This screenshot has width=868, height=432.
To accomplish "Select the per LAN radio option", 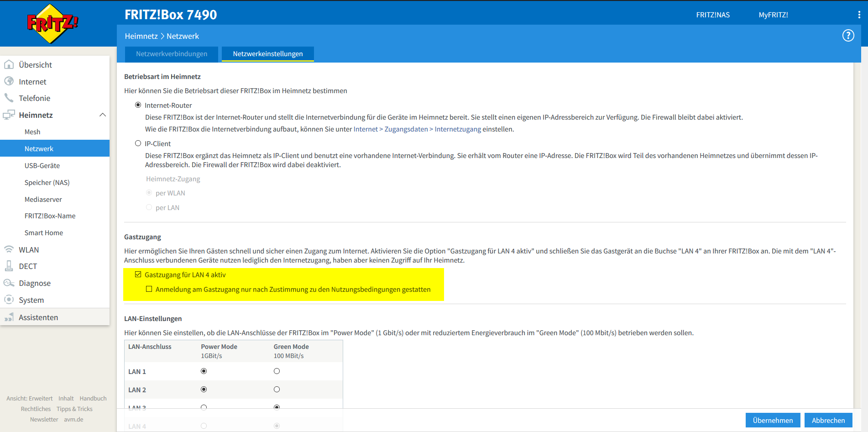I will click(x=149, y=207).
